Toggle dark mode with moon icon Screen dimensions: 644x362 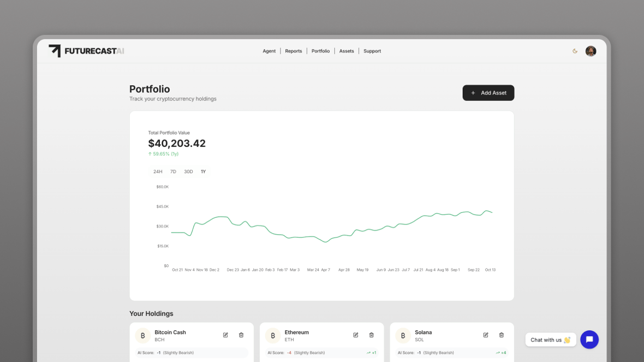tap(575, 51)
